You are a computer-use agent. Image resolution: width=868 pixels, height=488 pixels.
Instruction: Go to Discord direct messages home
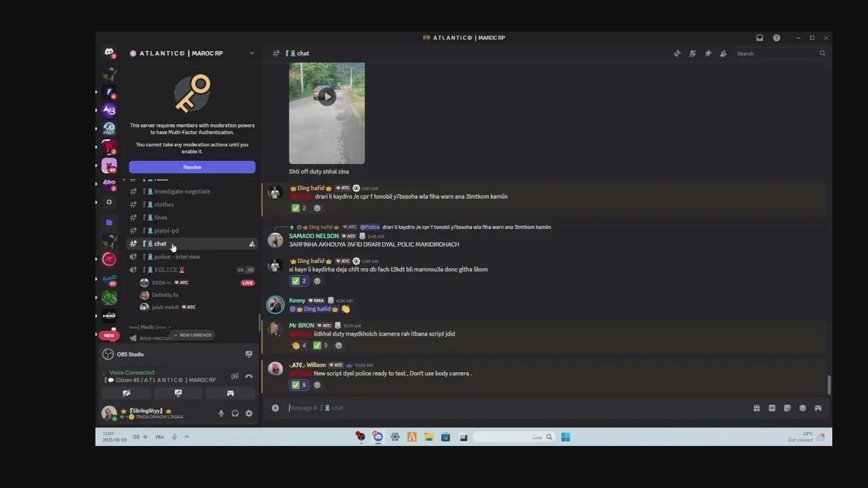click(109, 53)
